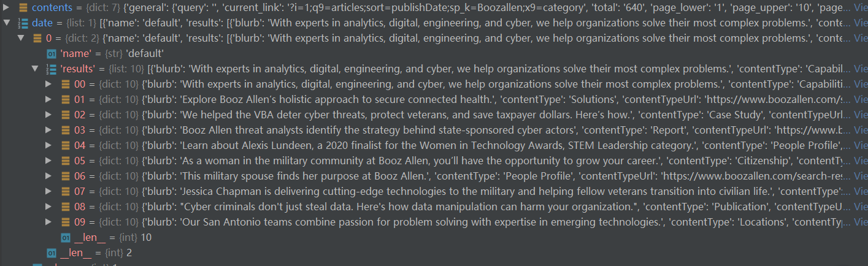This screenshot has width=868, height=266.
Task: Collapse the 'results' list node
Action: [x=36, y=69]
